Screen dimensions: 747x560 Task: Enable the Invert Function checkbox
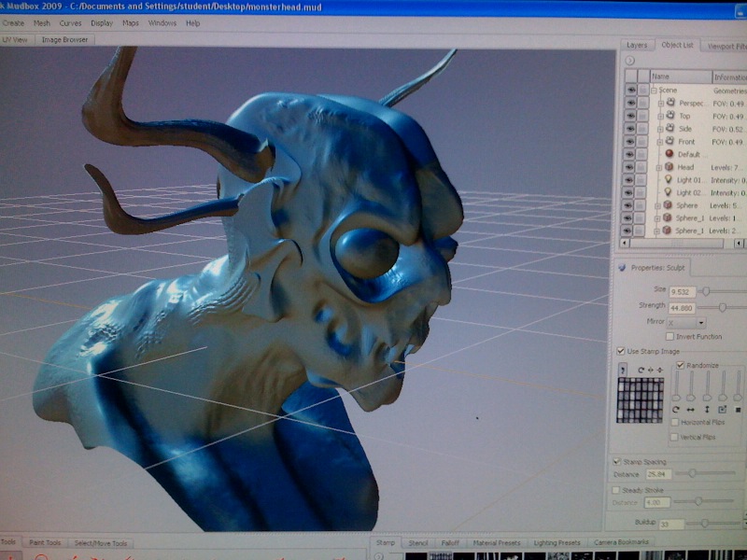[x=669, y=336]
